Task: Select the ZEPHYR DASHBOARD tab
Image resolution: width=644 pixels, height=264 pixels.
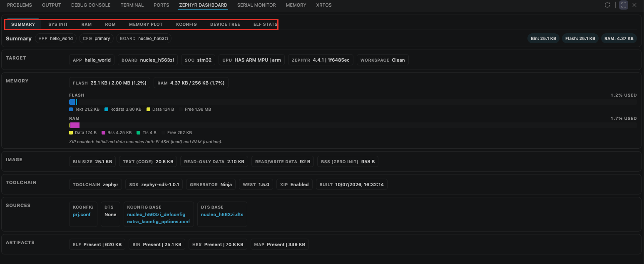Action: [x=203, y=5]
